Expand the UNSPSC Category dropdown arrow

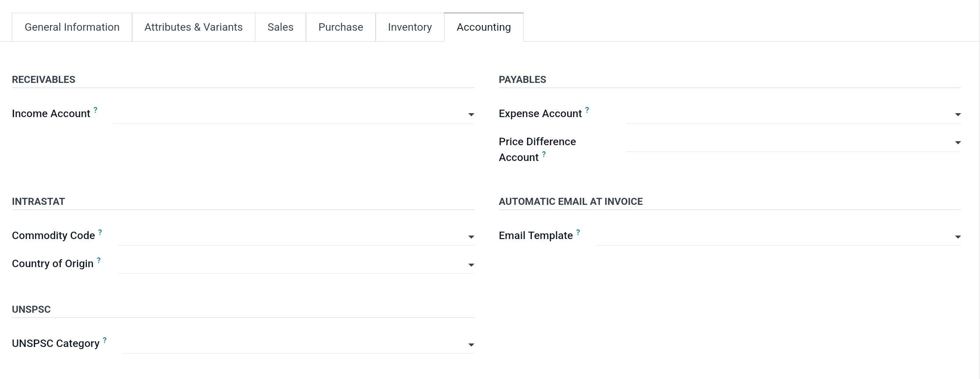pos(471,345)
